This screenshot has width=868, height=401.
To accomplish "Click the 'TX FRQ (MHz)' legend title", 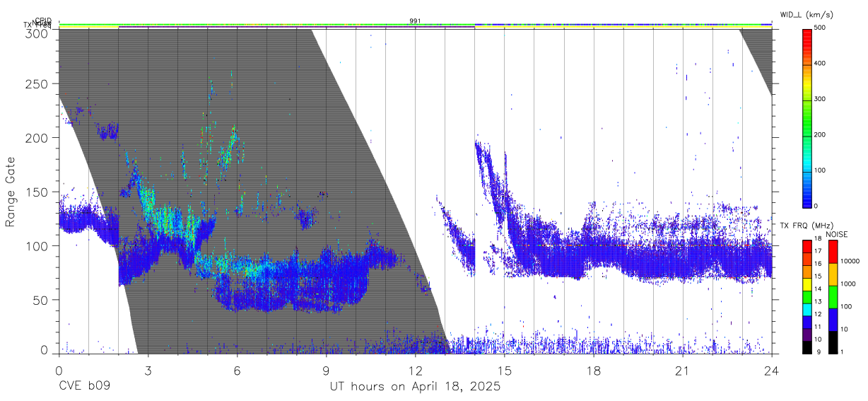I will click(807, 225).
